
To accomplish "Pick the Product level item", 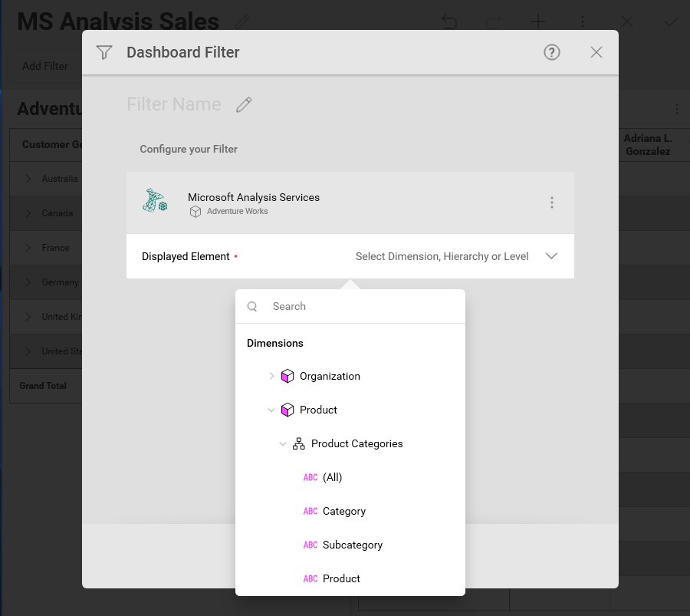I will [x=341, y=578].
